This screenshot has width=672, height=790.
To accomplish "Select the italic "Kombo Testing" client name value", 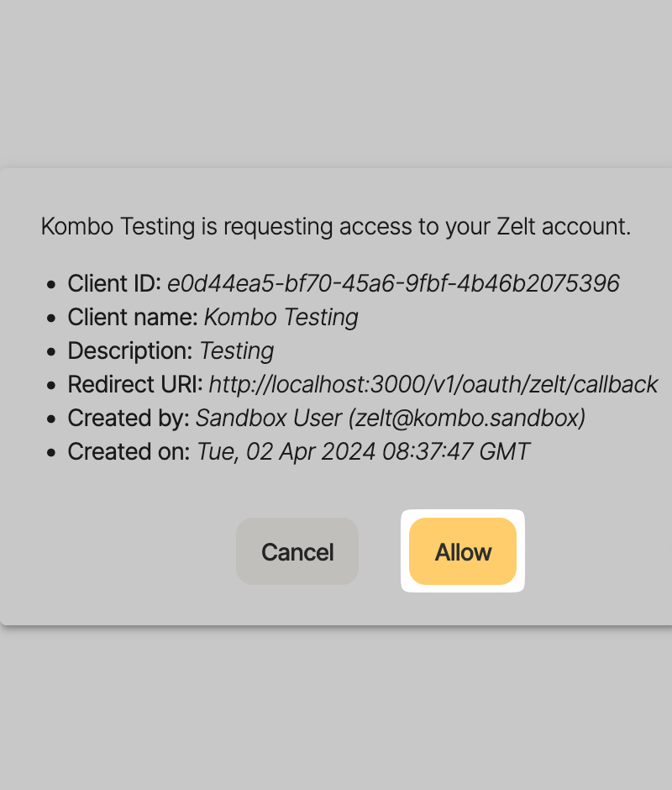I will pyautogui.click(x=281, y=318).
